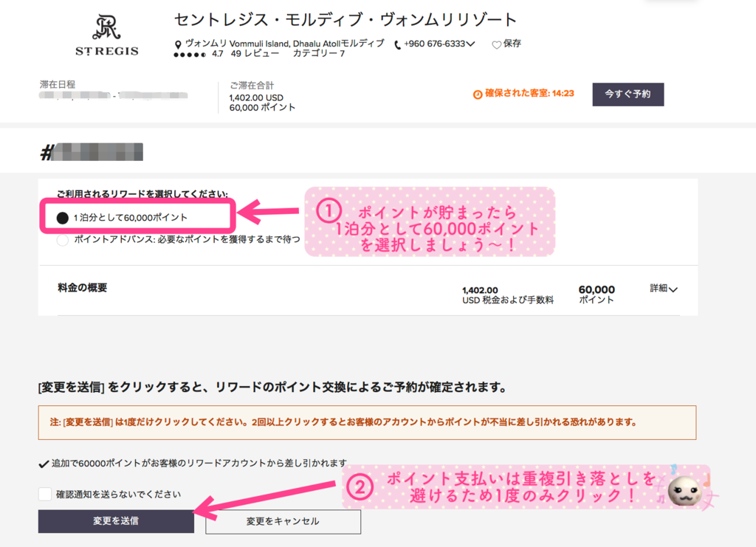Click 1,402.00 USD 税金および手数料 value

click(x=508, y=295)
